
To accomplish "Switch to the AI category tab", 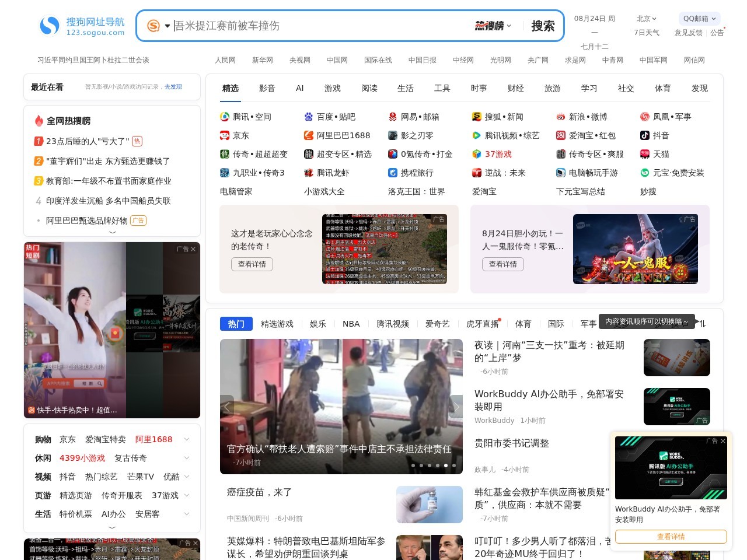I will click(300, 88).
